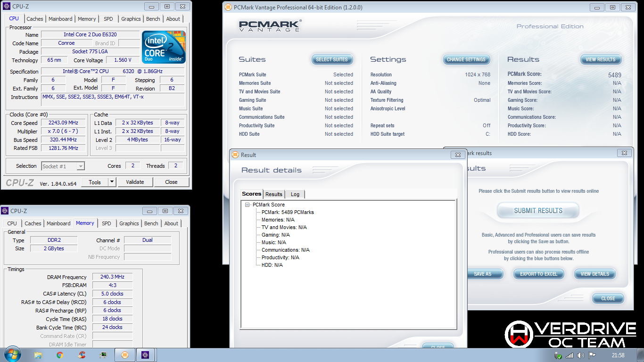Screen dimensions: 644x362
Task: Click the FSB:DRAM value 4:3
Action: click(112, 285)
